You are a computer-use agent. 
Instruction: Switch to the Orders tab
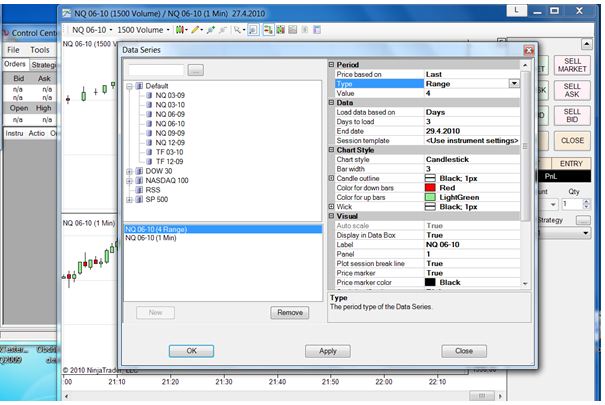pos(15,64)
